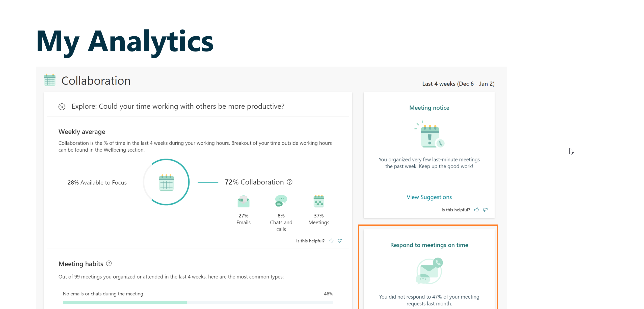
Task: Open Respond to meetings on time title
Action: pyautogui.click(x=429, y=245)
